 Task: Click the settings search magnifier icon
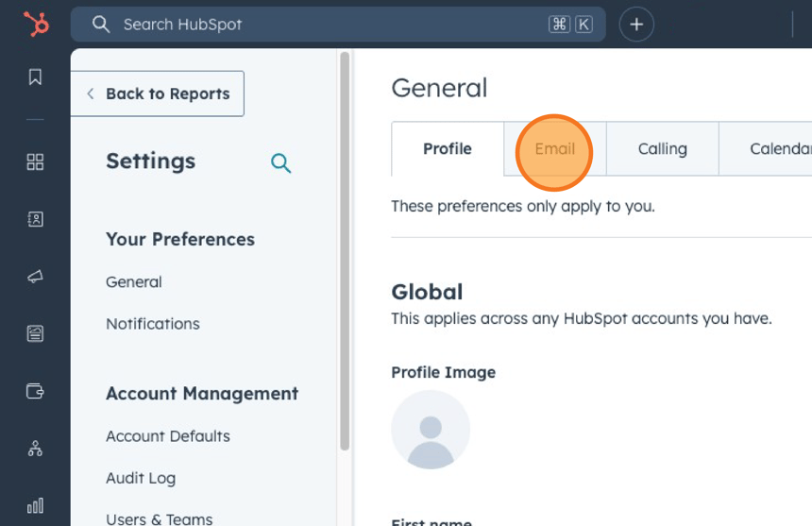(280, 162)
